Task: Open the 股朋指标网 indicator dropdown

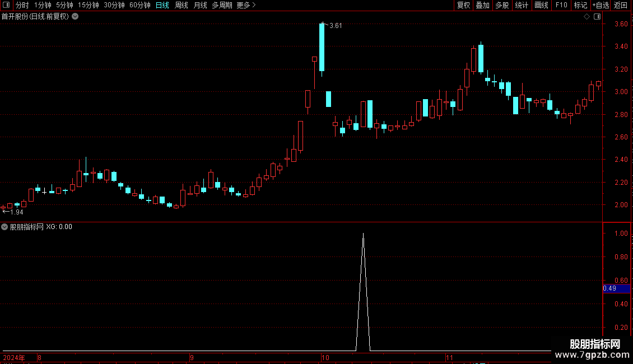Action: tap(4, 227)
